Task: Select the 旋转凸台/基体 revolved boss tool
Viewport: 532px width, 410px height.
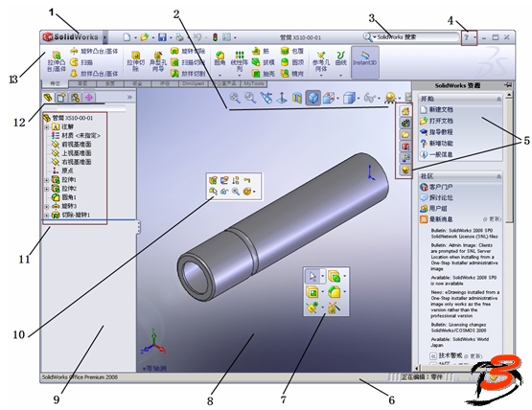Action: 94,51
